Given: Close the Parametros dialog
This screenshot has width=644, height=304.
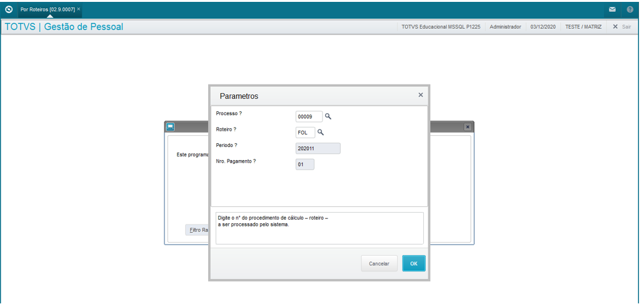Looking at the screenshot, I should coord(421,95).
